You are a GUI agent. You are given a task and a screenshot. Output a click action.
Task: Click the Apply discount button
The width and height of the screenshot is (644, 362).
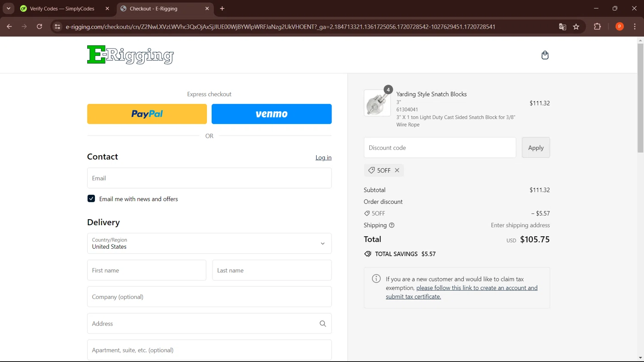536,148
